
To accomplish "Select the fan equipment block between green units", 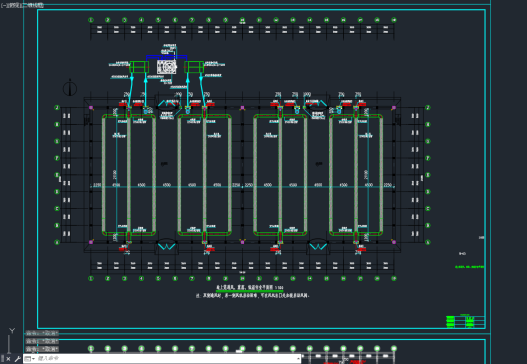I will (167, 67).
